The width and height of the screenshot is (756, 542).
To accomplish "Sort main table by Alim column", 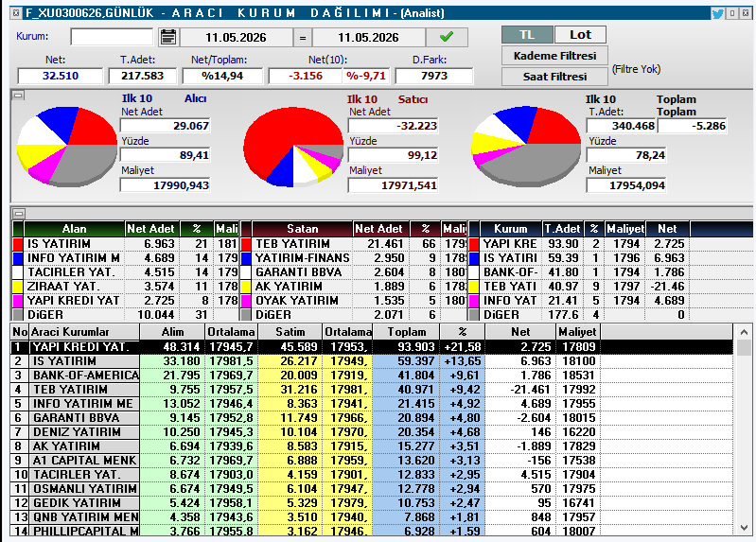I will point(172,332).
